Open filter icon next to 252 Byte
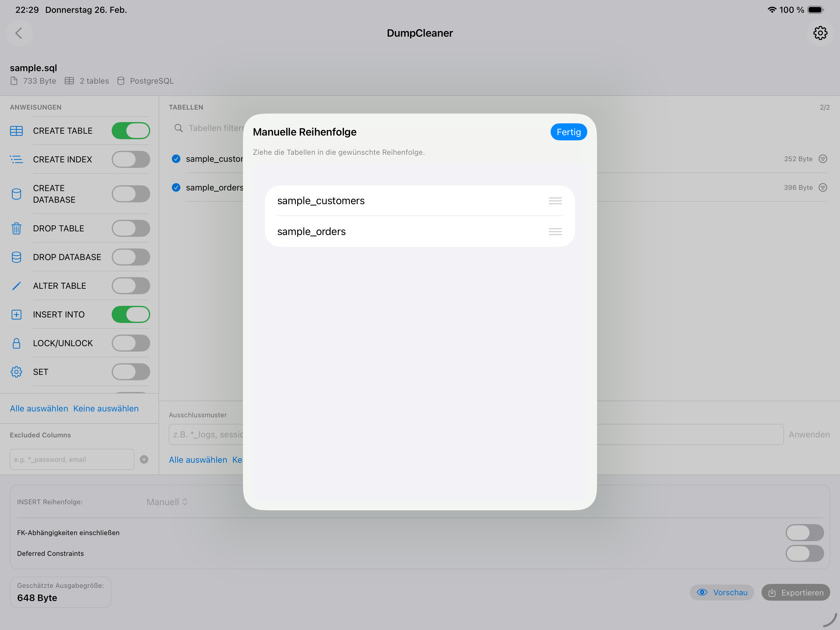840x630 pixels. pyautogui.click(x=823, y=159)
